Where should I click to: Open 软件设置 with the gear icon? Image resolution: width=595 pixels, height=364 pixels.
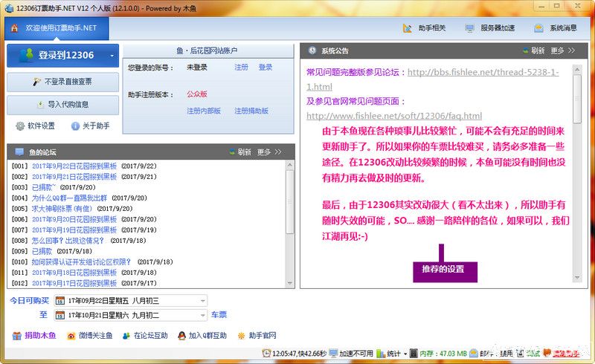pos(35,126)
